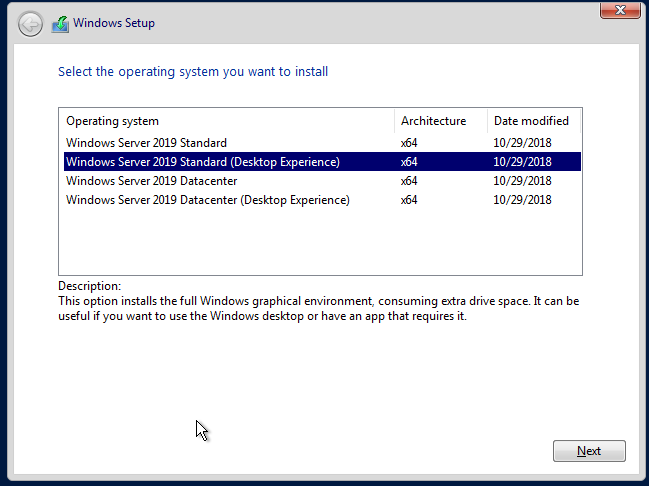Viewport: 649px width, 486px height.
Task: Select Windows Server 2019 Standard core entry
Action: (322, 143)
